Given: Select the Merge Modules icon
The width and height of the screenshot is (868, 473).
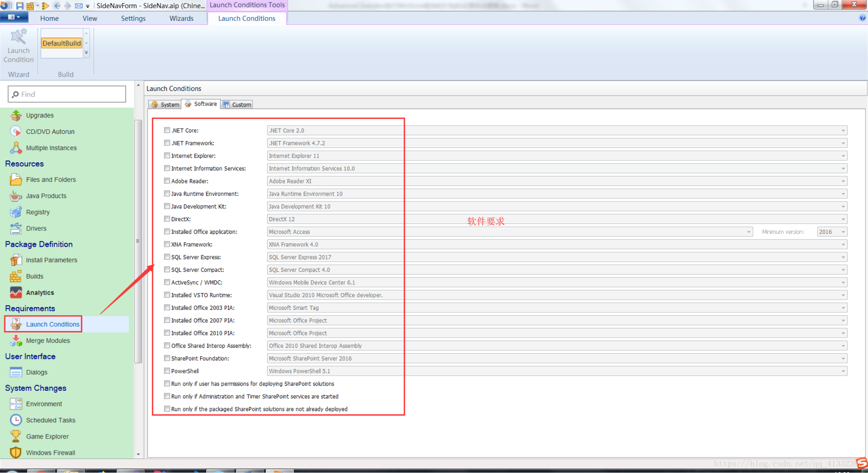Looking at the screenshot, I should point(16,341).
